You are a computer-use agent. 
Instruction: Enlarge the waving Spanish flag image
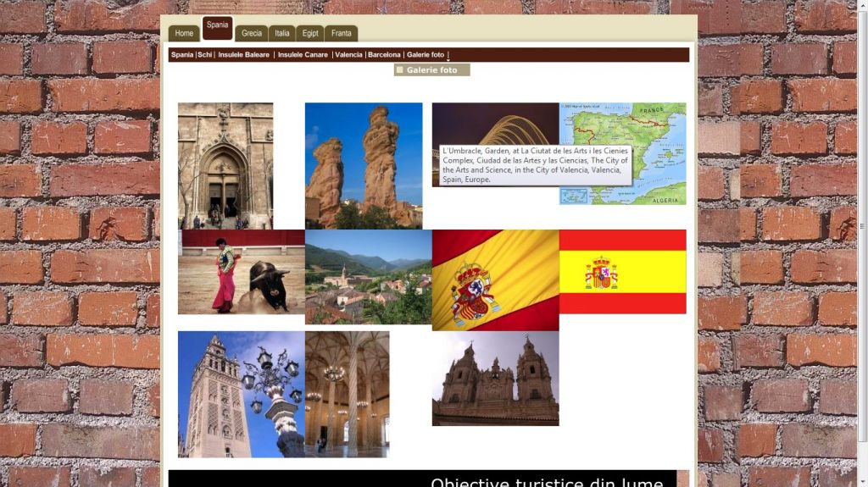(x=496, y=279)
